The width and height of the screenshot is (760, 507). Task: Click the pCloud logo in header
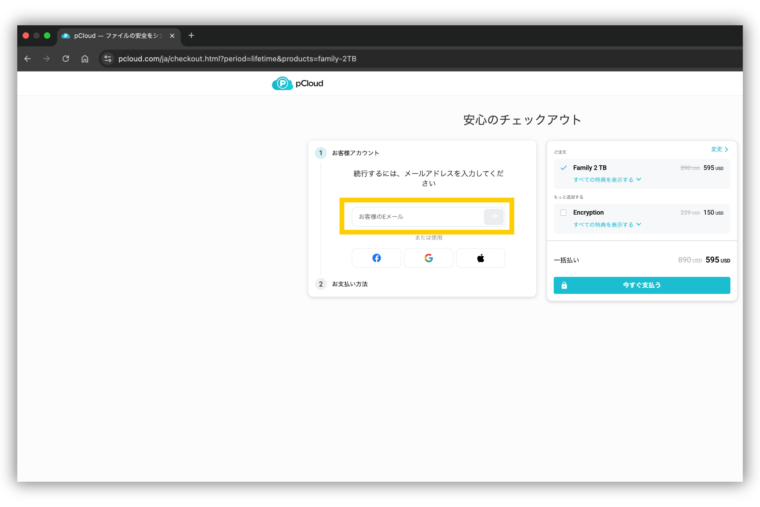click(298, 84)
